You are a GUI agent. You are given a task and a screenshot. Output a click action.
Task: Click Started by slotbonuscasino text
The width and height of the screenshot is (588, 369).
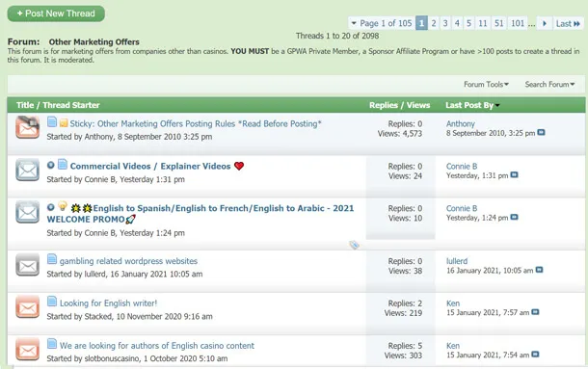[137, 358]
